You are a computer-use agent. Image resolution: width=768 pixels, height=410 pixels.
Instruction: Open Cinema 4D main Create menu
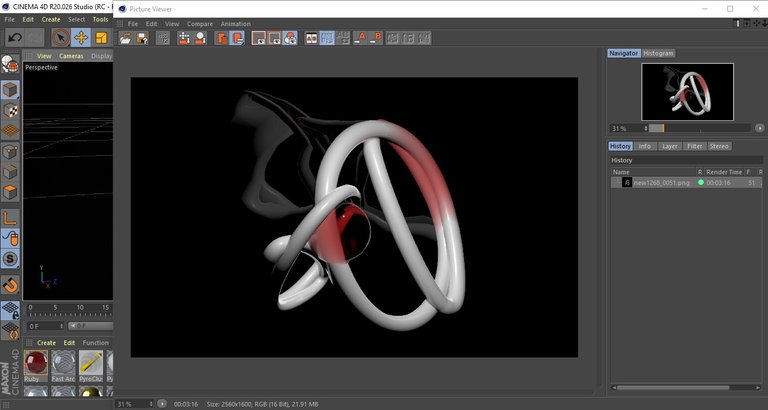(51, 20)
